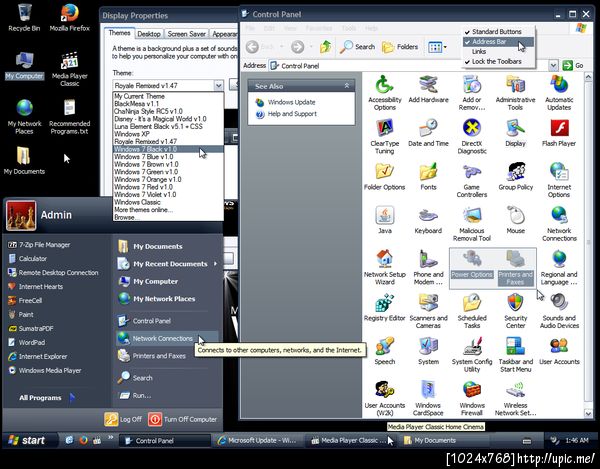Open the Display applet icon

tap(515, 133)
